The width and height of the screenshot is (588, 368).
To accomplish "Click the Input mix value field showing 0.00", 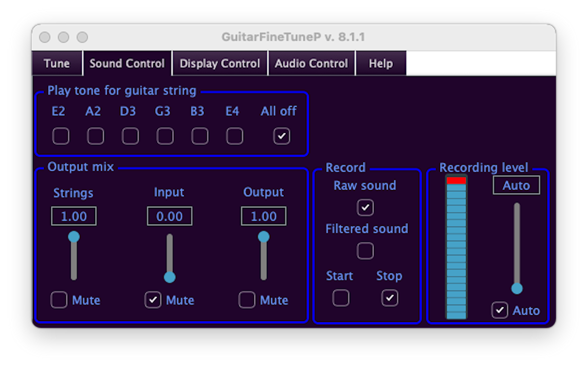I will (x=169, y=216).
